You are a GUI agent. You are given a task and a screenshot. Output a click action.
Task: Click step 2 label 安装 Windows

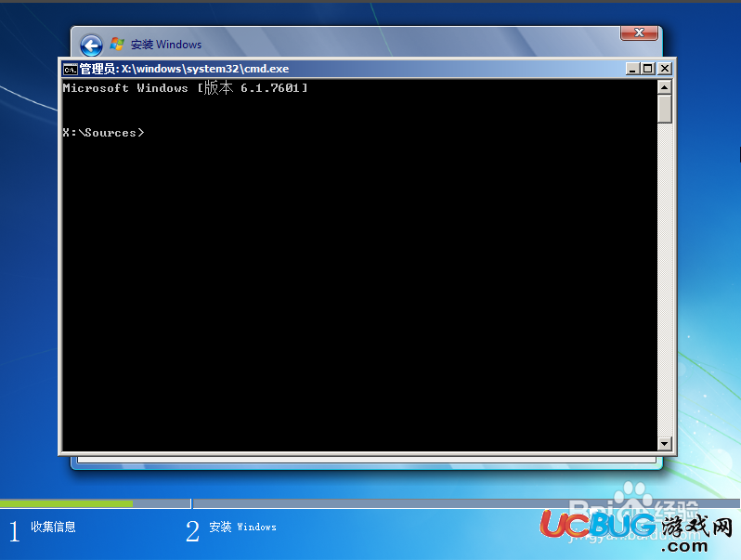click(243, 527)
